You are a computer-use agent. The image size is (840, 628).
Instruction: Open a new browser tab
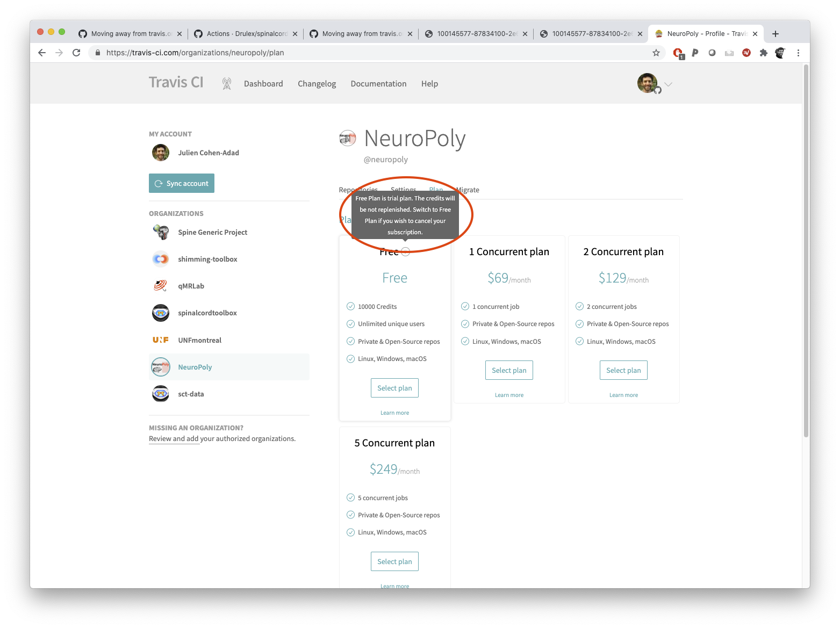(x=775, y=33)
